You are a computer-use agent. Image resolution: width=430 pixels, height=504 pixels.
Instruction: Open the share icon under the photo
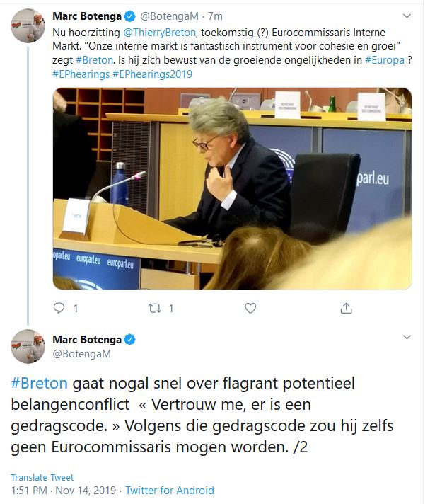346,308
